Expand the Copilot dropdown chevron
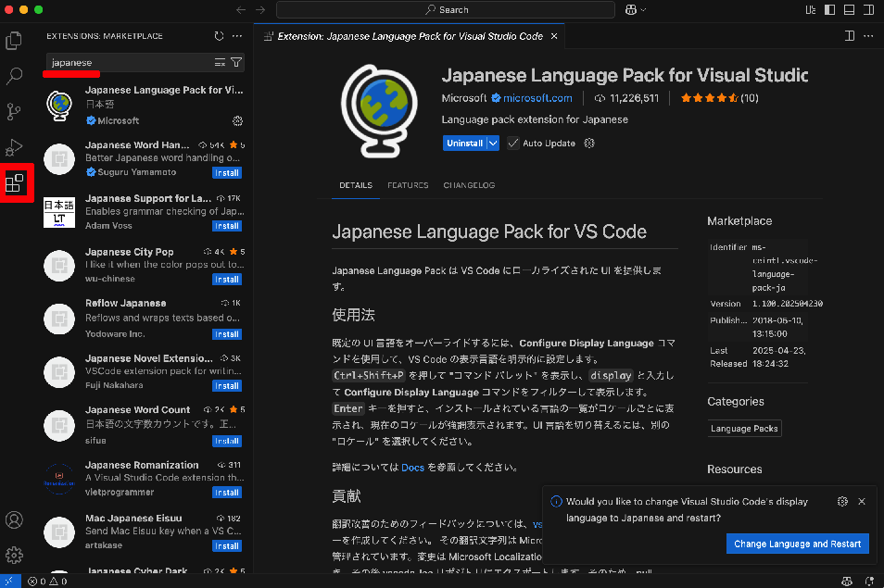Screen dimensions: 884x588 pos(643,9)
